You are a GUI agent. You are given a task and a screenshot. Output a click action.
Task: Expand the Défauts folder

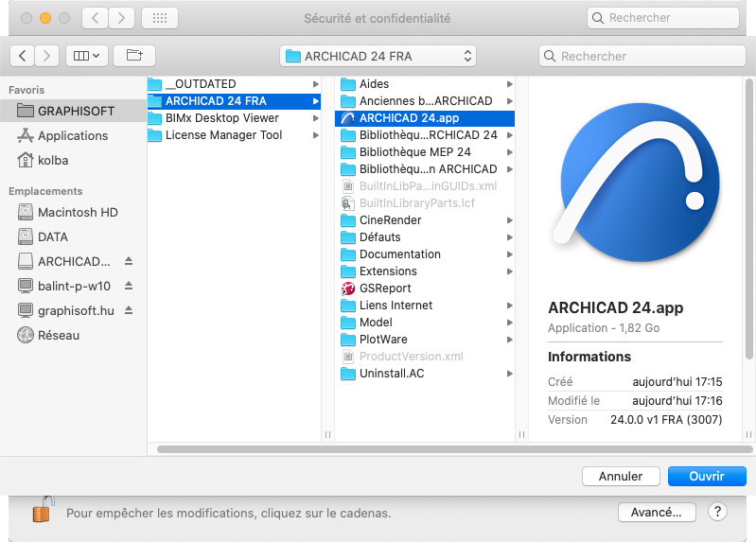pos(510,237)
